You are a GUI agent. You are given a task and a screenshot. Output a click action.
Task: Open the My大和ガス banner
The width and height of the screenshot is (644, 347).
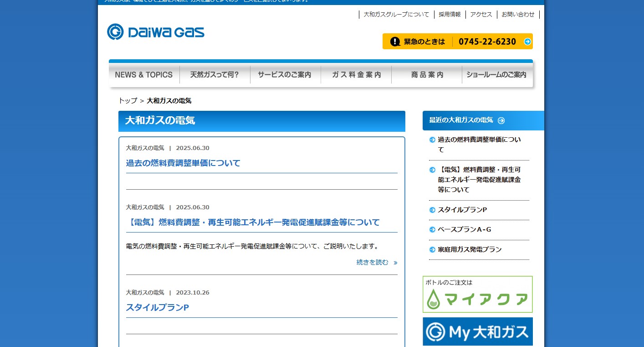[x=477, y=331]
